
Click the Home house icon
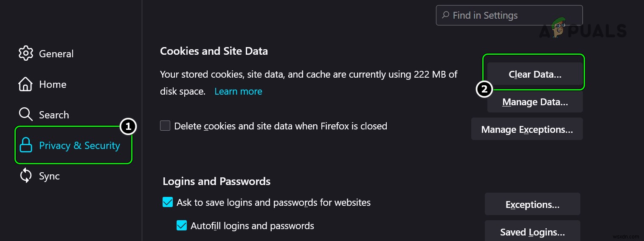26,84
